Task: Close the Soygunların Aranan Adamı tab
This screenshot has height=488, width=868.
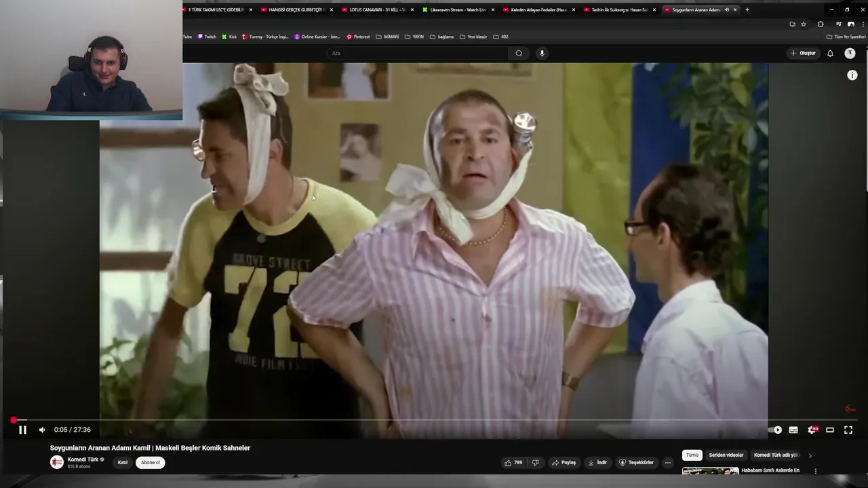Action: point(735,9)
